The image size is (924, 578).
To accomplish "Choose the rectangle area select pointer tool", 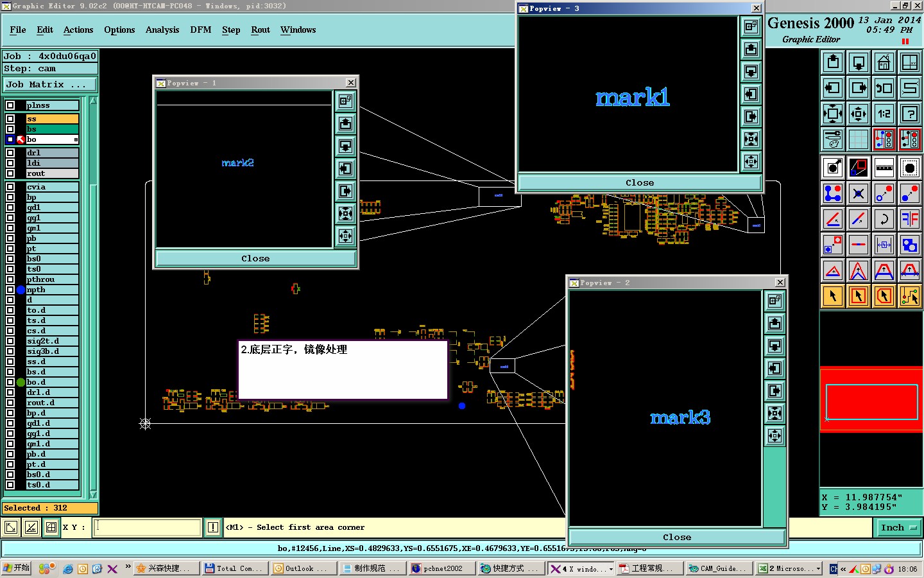I will [859, 296].
